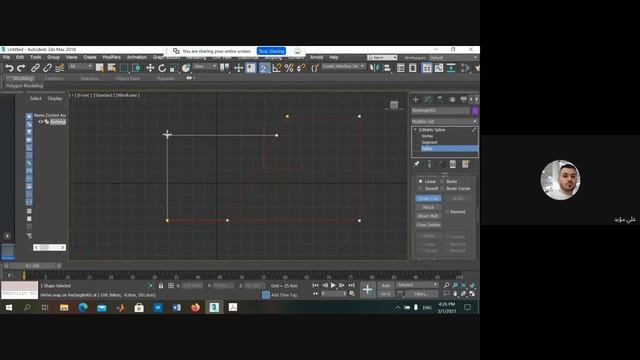Select the Bezier radio button
The width and height of the screenshot is (640, 360).
coord(442,181)
